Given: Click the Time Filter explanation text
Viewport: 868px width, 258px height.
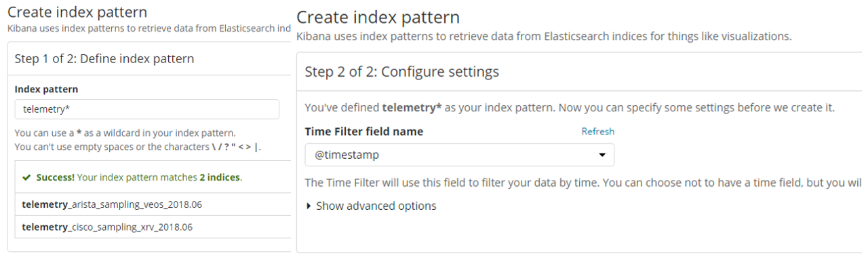Looking at the screenshot, I should pos(583,182).
